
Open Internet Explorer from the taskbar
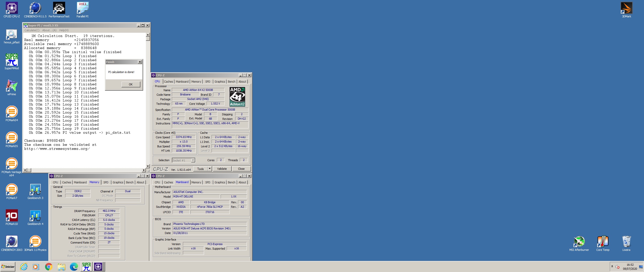24,267
